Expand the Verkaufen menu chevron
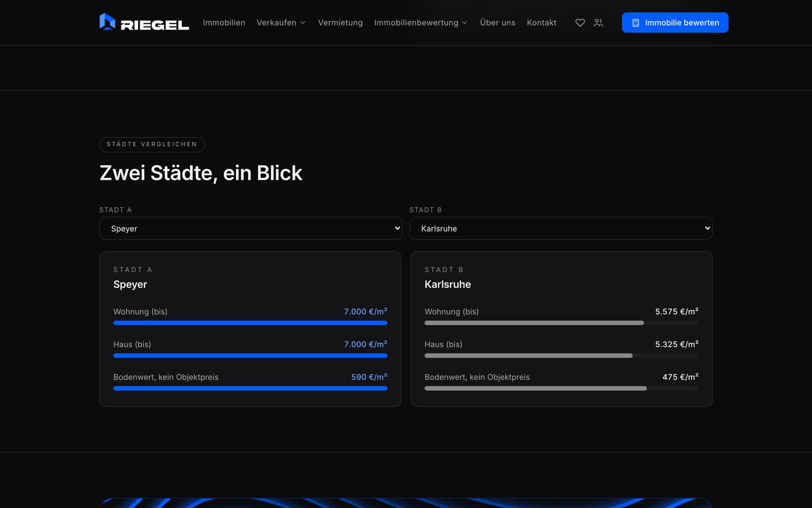 click(303, 23)
